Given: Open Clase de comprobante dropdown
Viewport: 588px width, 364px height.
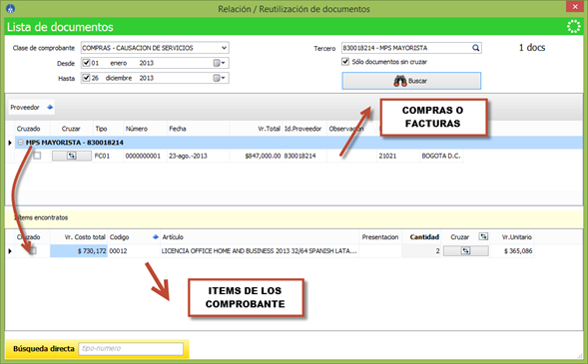Looking at the screenshot, I should click(x=224, y=48).
